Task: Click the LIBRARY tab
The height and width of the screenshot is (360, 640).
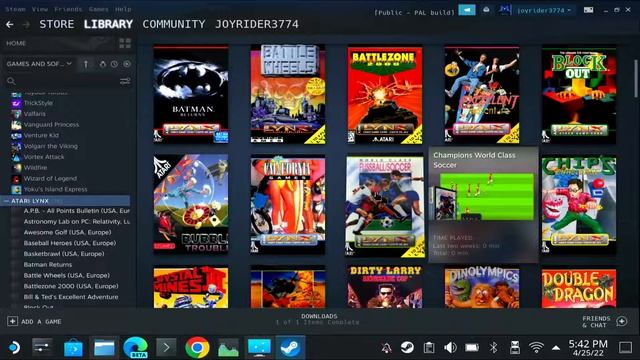Action: (109, 24)
